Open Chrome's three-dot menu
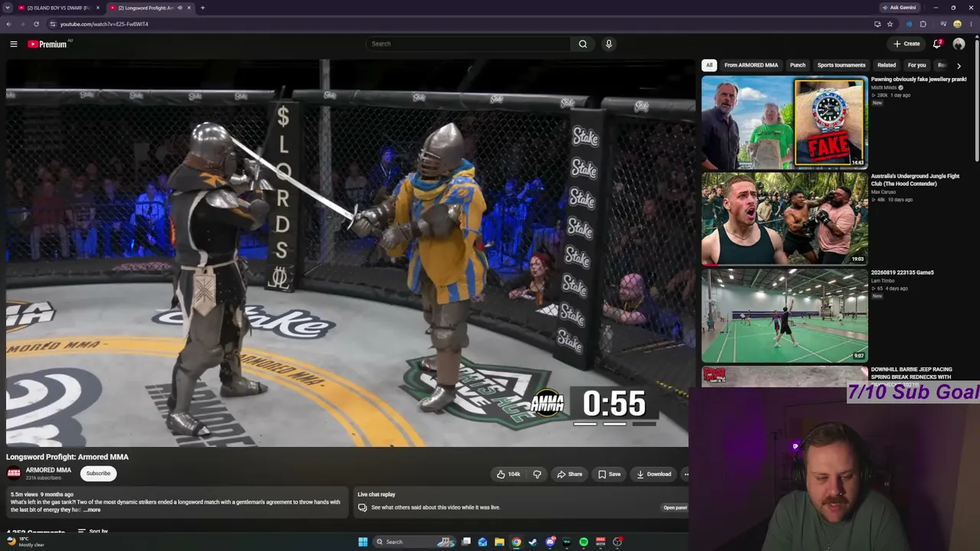 971,24
